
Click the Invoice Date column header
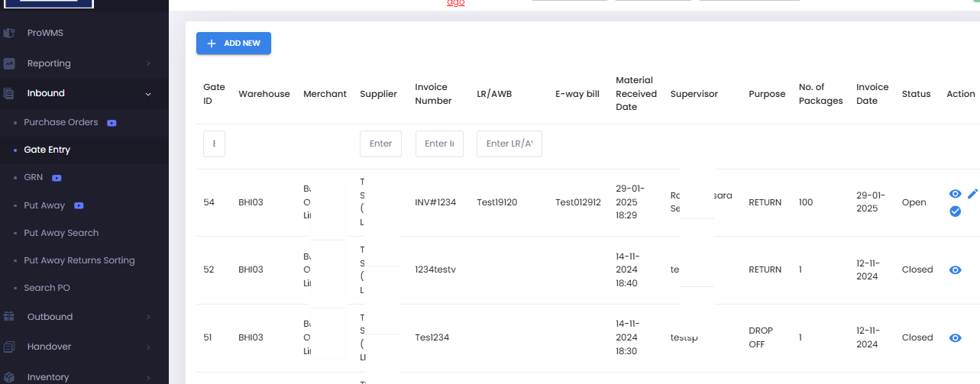tap(872, 94)
